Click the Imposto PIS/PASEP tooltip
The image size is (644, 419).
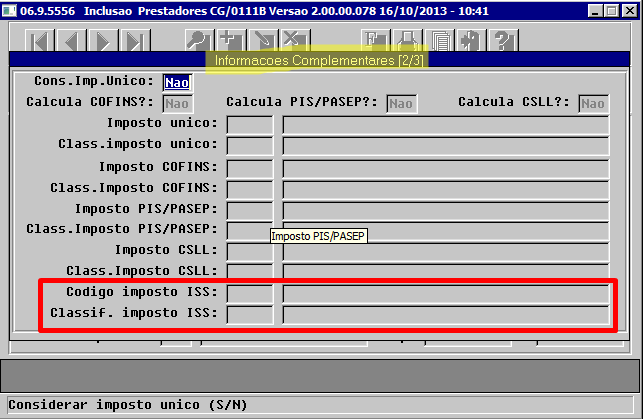[318, 236]
